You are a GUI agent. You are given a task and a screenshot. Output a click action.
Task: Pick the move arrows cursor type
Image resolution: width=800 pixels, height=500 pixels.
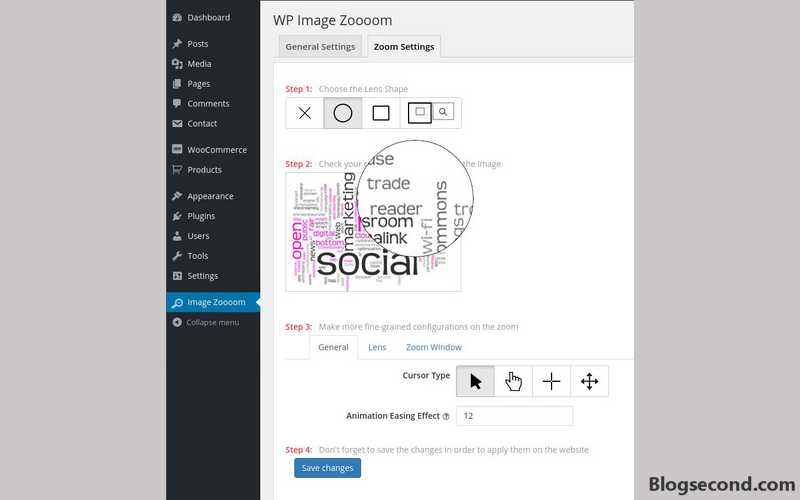[x=589, y=381]
